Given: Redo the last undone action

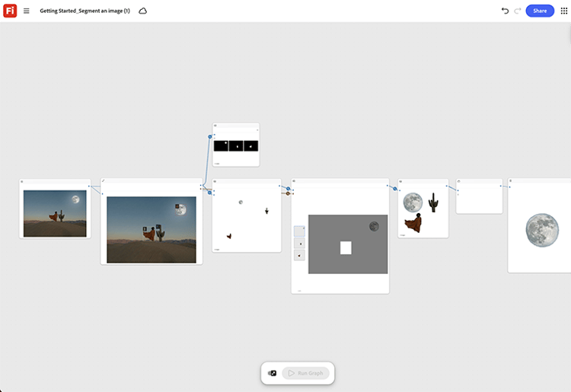Looking at the screenshot, I should tap(518, 11).
